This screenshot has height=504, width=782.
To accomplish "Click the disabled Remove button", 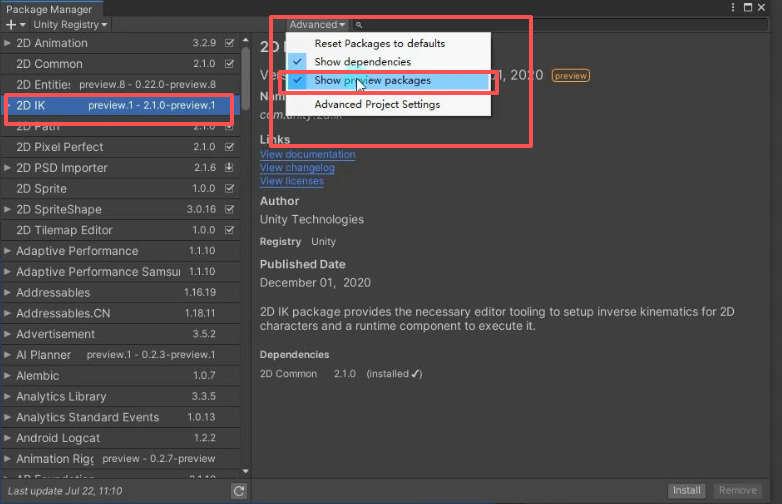I will (738, 491).
